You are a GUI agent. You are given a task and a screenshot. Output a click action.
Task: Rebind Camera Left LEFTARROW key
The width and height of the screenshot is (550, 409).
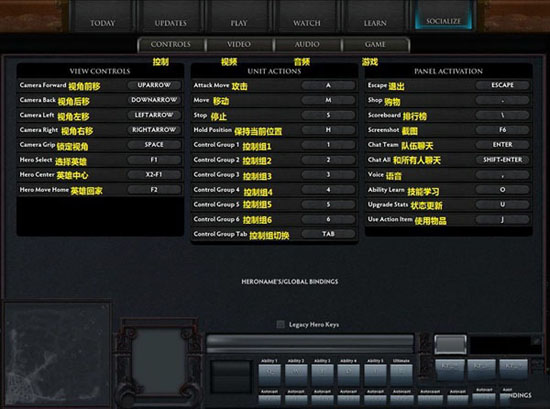[x=154, y=115]
